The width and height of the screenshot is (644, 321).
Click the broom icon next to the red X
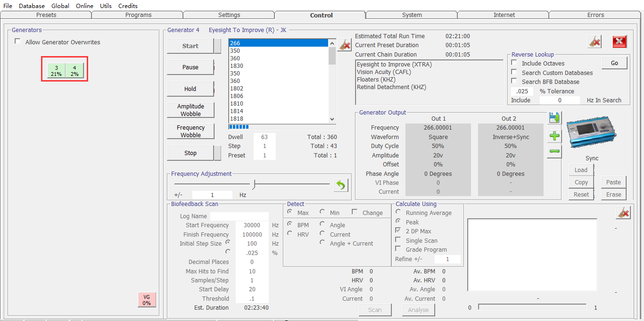click(594, 41)
